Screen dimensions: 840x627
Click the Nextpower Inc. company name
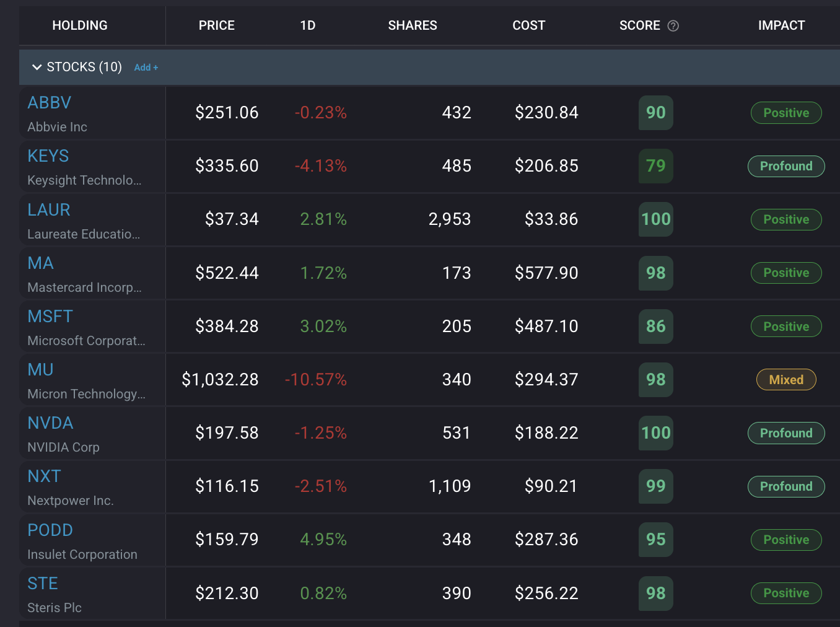(x=71, y=501)
